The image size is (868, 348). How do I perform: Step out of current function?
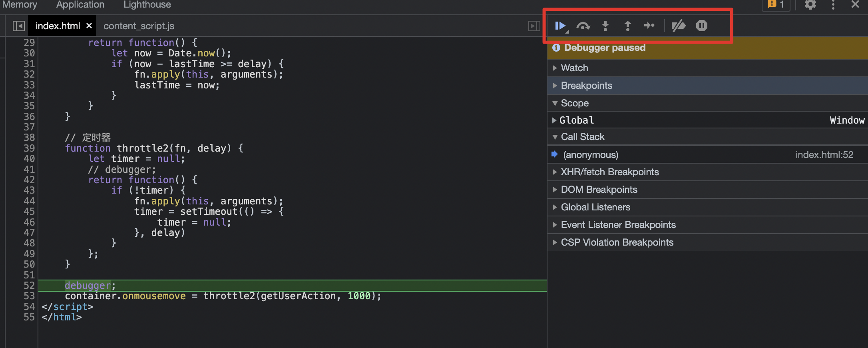point(628,26)
